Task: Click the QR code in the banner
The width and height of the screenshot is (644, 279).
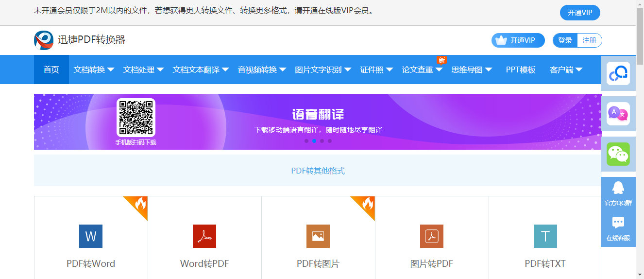Action: [136, 118]
